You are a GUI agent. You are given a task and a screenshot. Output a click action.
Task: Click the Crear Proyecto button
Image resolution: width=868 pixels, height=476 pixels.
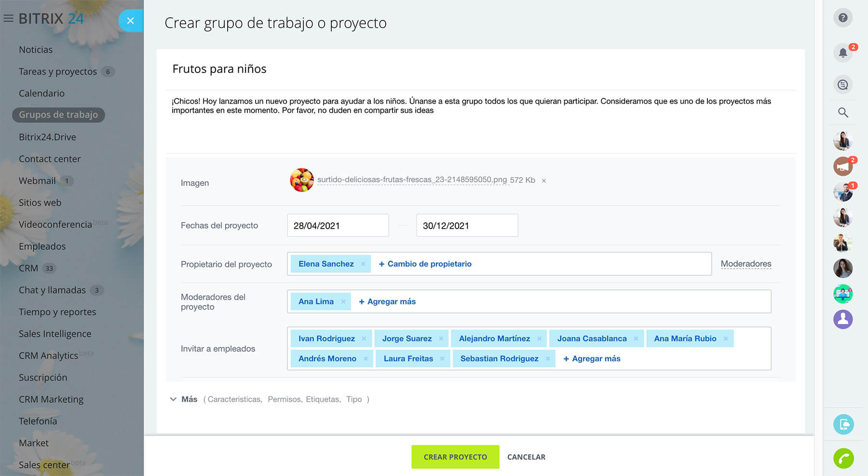(x=455, y=457)
